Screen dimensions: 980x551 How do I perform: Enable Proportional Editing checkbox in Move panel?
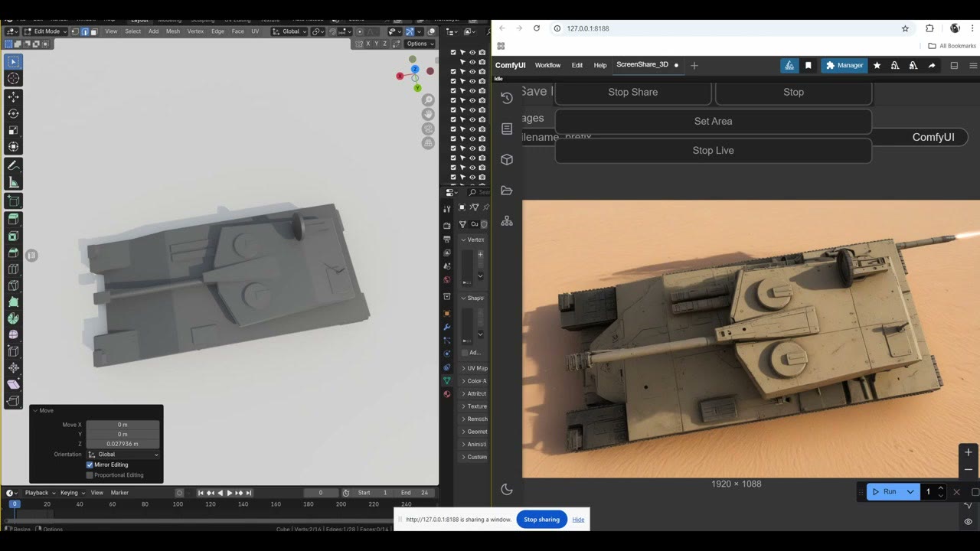(90, 475)
